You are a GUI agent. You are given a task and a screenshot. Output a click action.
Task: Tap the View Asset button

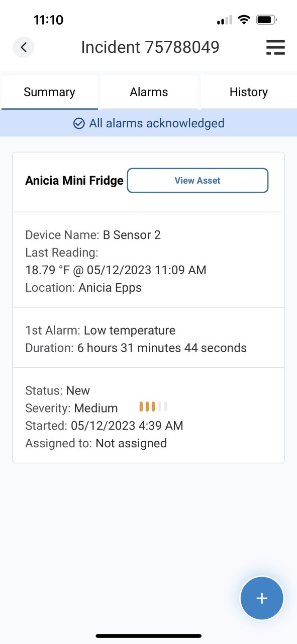point(197,180)
